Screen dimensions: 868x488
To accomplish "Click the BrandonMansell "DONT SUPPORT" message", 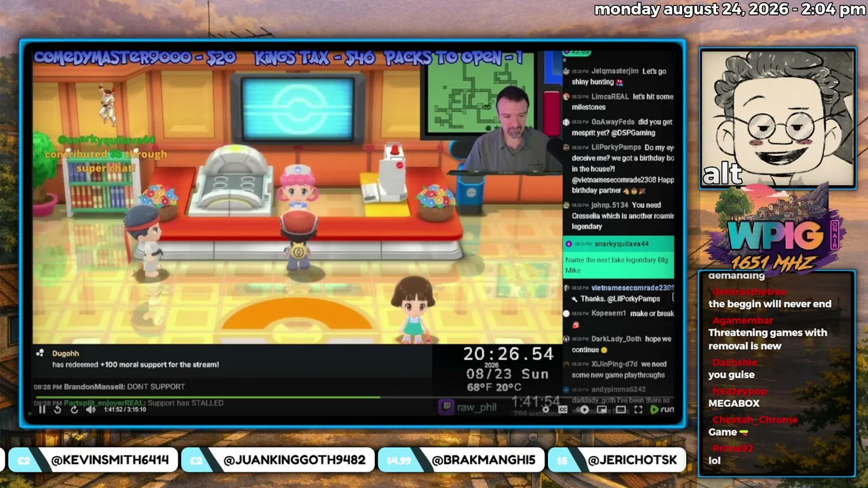I will (109, 387).
